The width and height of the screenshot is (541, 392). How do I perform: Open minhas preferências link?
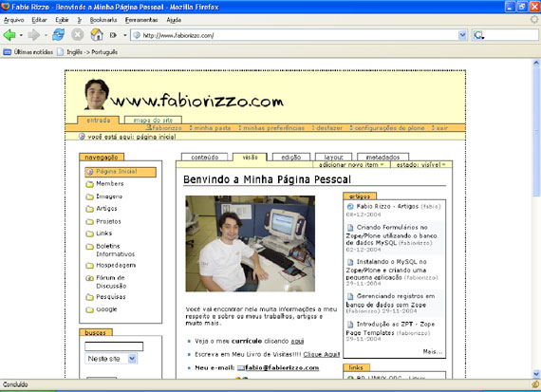[271, 128]
